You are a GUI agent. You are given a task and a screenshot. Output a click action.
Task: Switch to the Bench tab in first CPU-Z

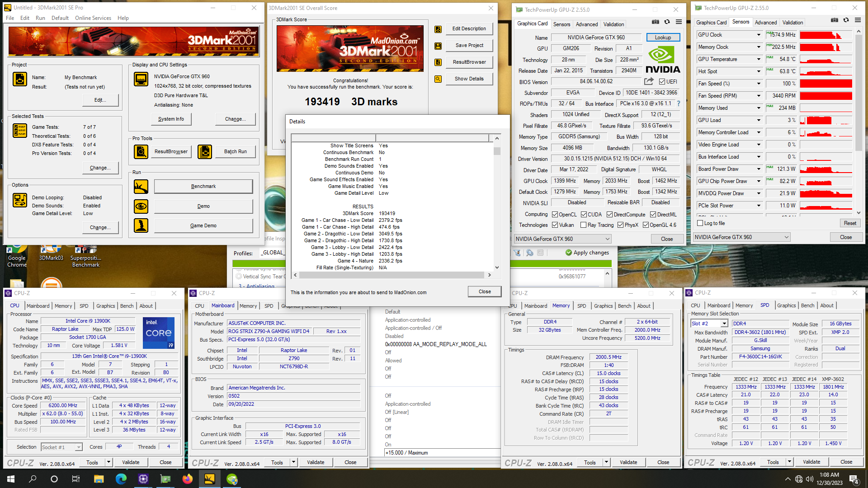pyautogui.click(x=127, y=306)
